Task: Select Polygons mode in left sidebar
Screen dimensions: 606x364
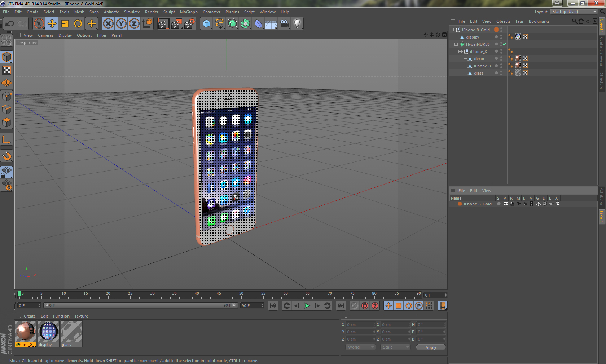Action: click(x=6, y=123)
